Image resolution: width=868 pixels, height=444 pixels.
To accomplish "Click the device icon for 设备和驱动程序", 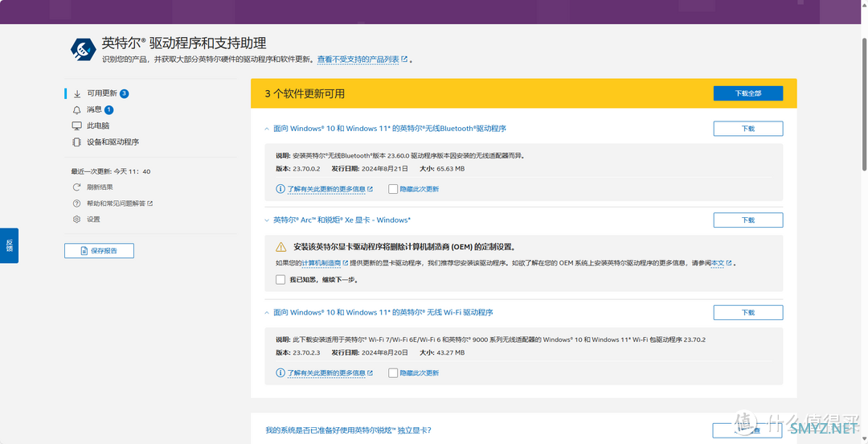I will pos(77,142).
